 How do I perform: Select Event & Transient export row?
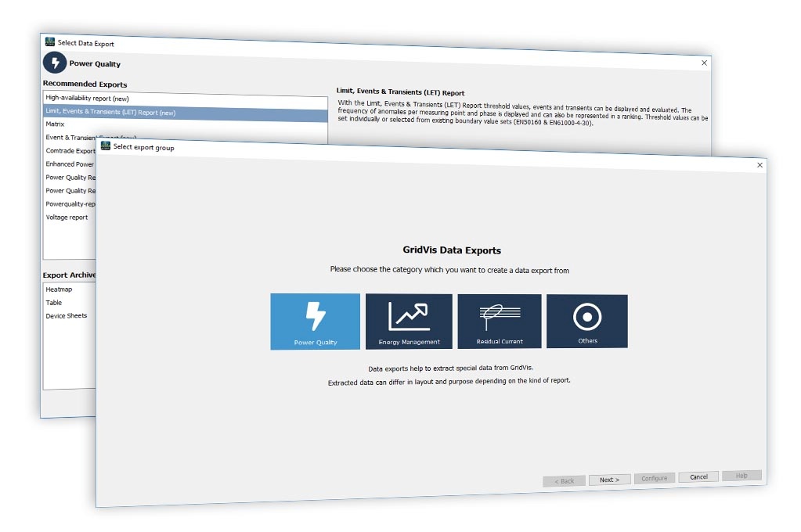(x=70, y=138)
